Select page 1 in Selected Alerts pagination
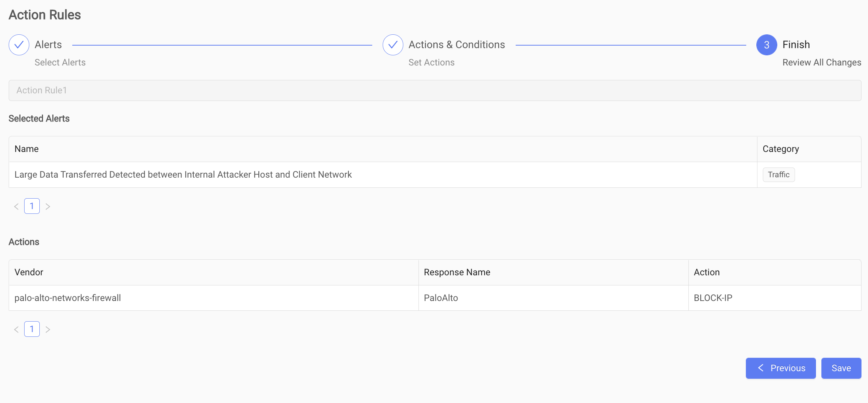The height and width of the screenshot is (403, 868). 32,206
